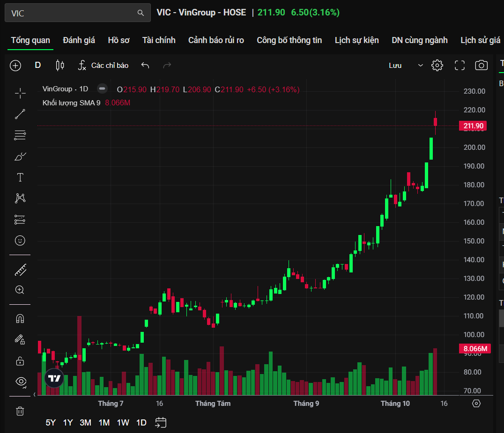Open chart settings gear icon
This screenshot has height=433, width=504.
[437, 66]
